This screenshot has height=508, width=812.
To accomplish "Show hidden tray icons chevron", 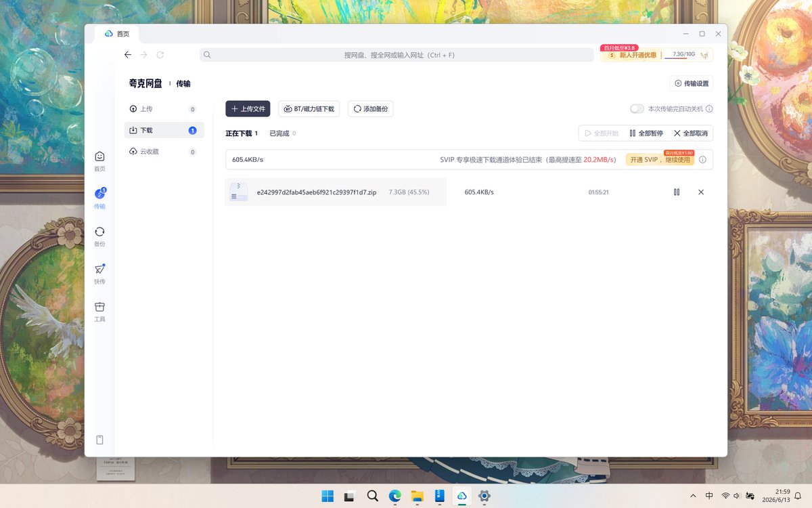I will tap(692, 496).
